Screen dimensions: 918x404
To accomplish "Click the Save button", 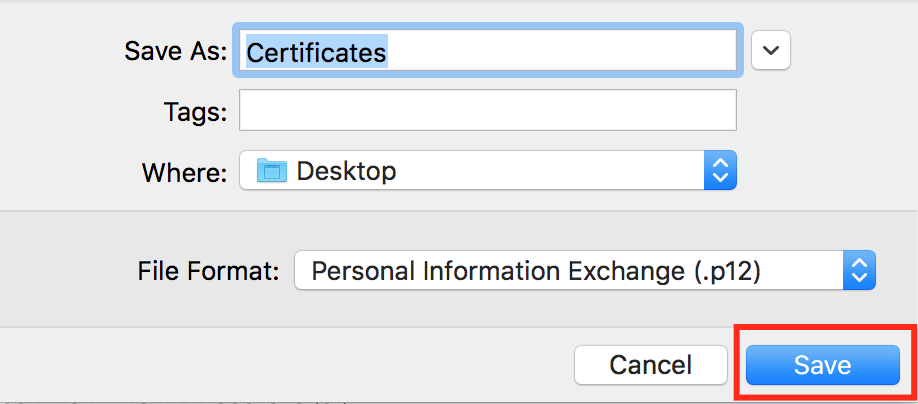I will [x=822, y=365].
